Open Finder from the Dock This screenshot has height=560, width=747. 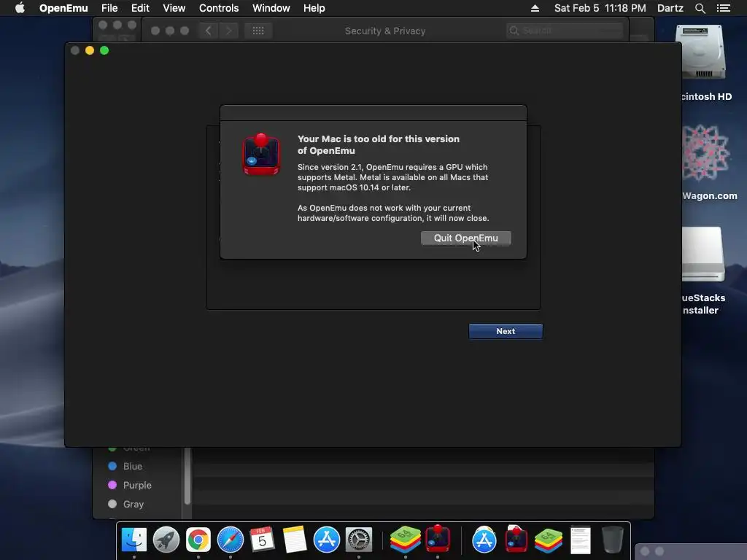click(x=134, y=540)
